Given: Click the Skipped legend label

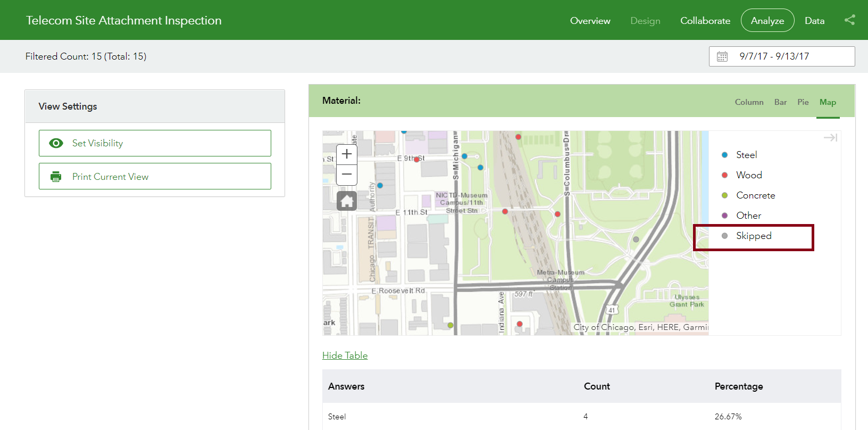Looking at the screenshot, I should pos(754,236).
